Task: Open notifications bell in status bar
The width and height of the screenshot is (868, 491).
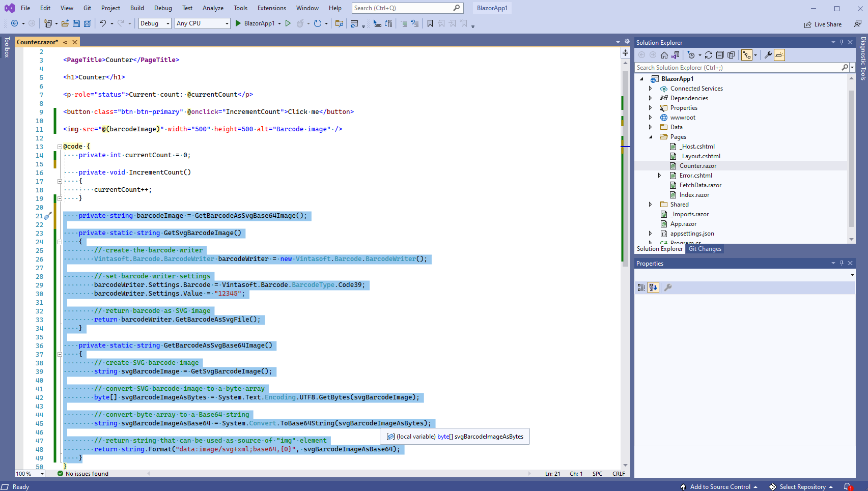Action: 848,487
